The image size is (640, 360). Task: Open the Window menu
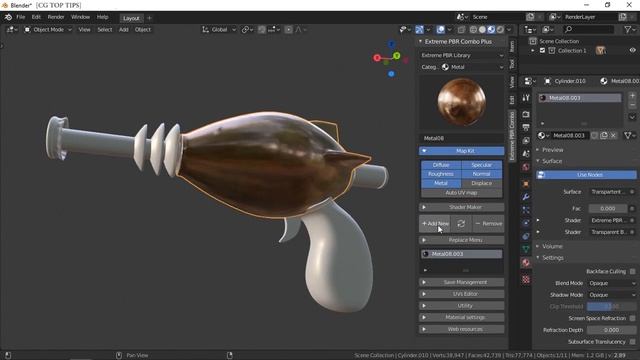coord(80,17)
